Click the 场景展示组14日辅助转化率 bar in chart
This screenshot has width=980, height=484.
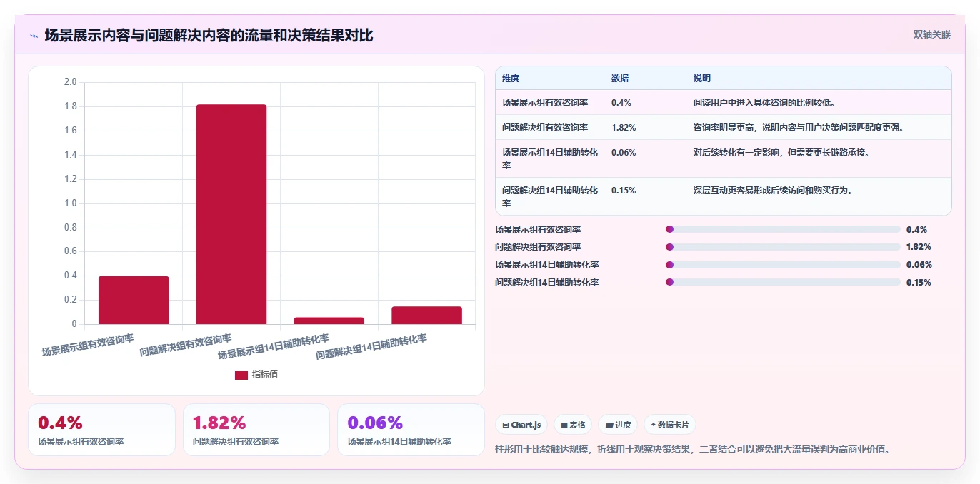pyautogui.click(x=329, y=321)
